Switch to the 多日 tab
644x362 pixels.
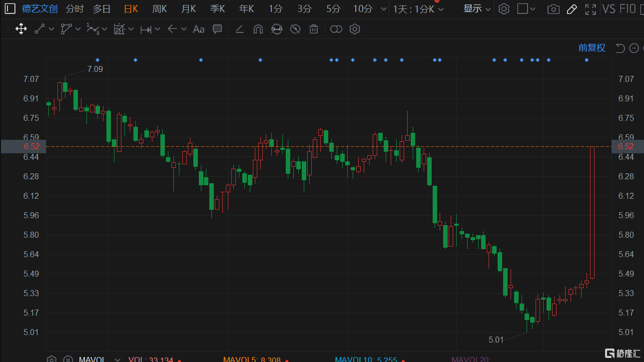point(102,9)
